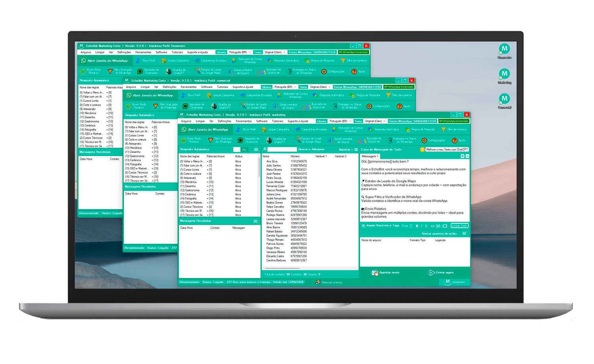Toggle strikethrough text formatting
The width and height of the screenshot is (594, 364).
coord(426,226)
